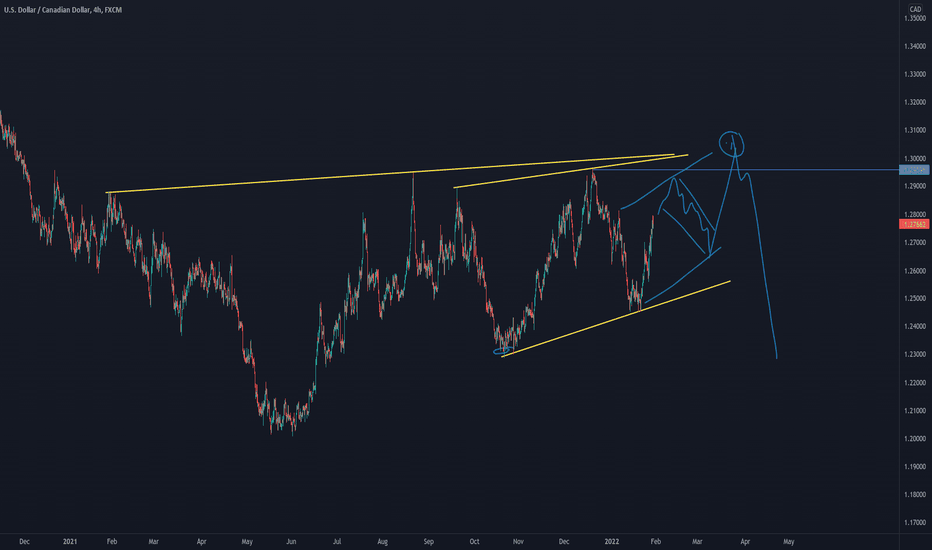This screenshot has height=550, width=932.
Task: Click the 1.18000 price axis label
Action: coord(915,495)
